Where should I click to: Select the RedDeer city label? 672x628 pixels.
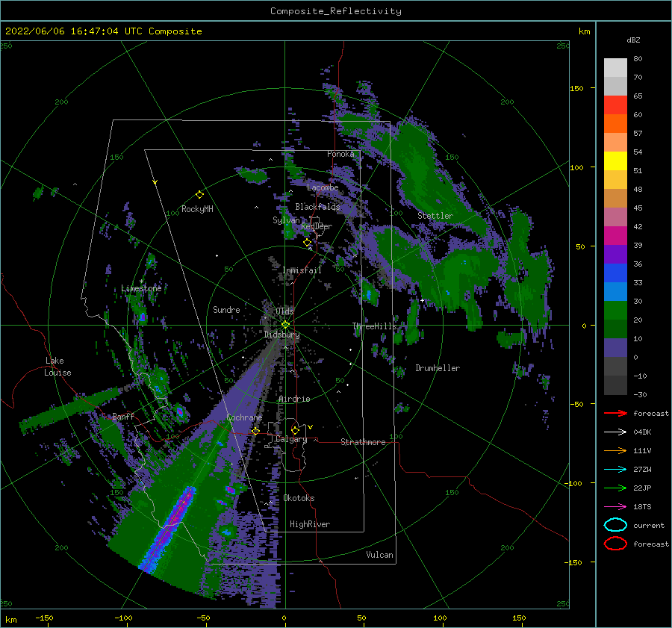click(x=317, y=226)
